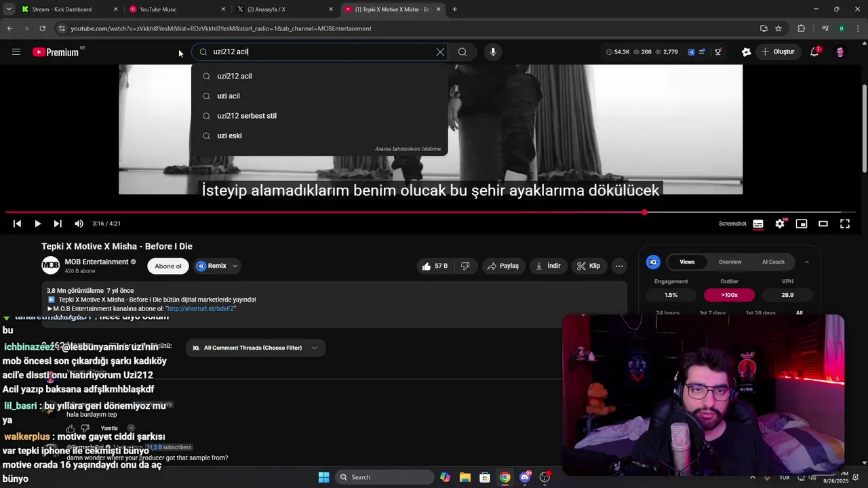
Task: Click the magnifier search submit button
Action: (462, 52)
